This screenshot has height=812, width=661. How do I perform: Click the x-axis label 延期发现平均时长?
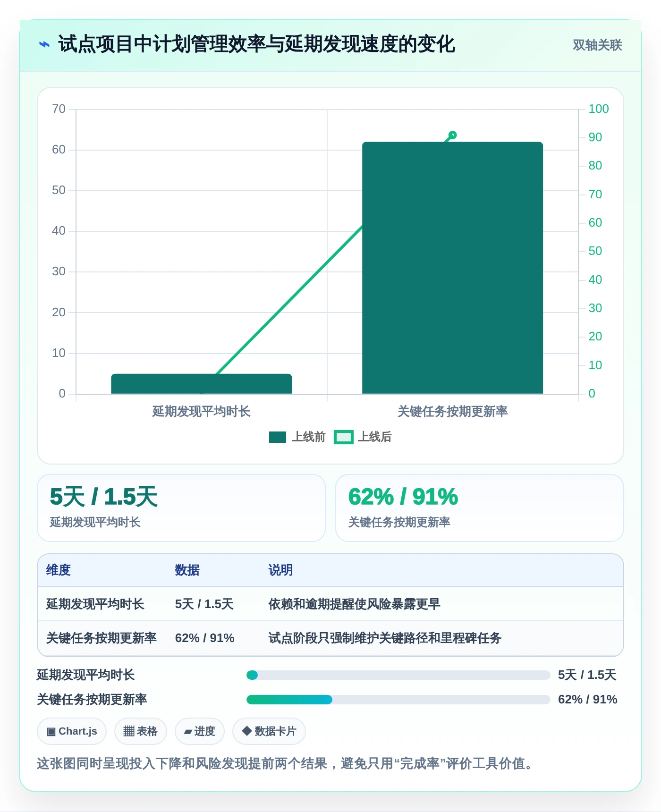tap(201, 412)
